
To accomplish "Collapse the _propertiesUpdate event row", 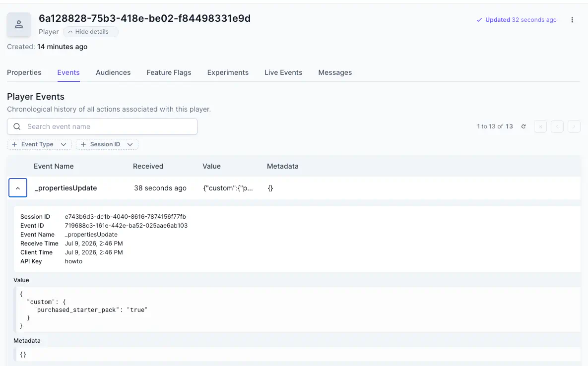I will [x=18, y=188].
